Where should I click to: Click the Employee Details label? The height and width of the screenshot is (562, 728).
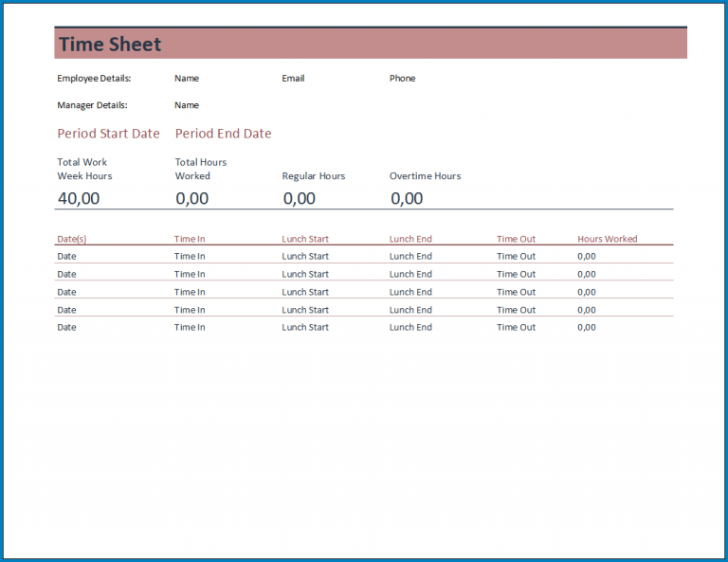tap(94, 79)
